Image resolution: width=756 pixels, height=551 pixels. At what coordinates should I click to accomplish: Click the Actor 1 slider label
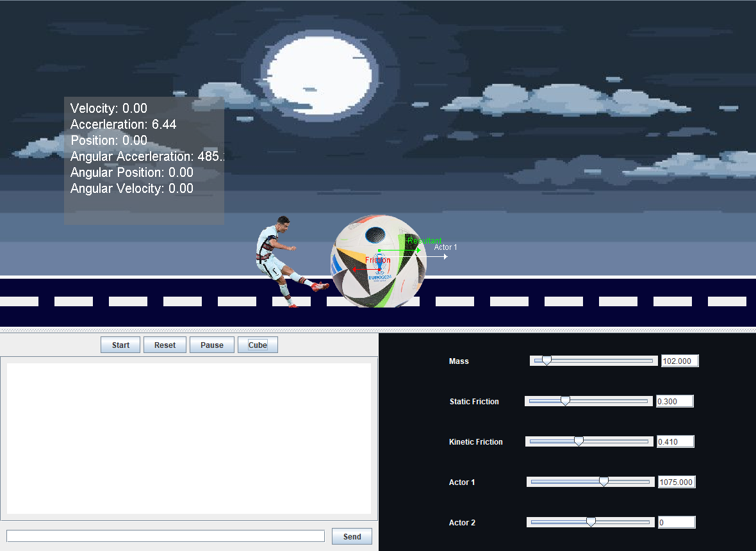click(462, 482)
